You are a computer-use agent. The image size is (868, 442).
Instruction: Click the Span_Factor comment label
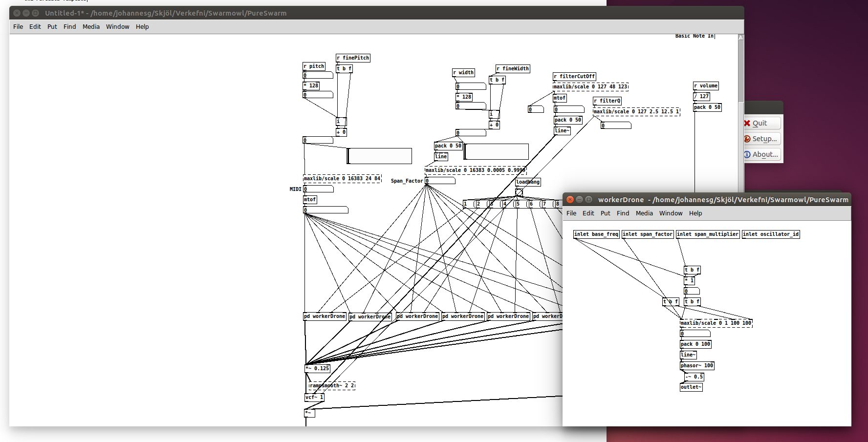coord(407,181)
